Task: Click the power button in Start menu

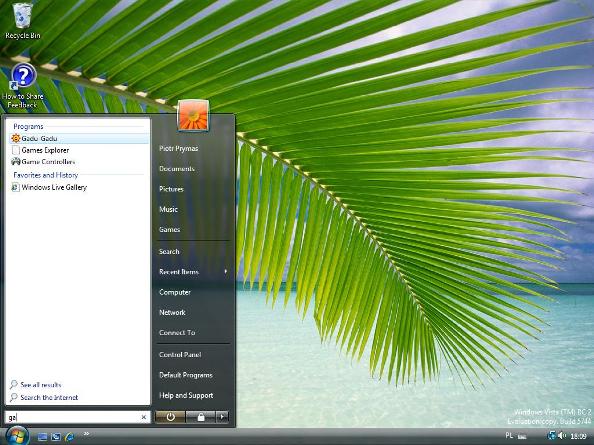Action: [170, 417]
